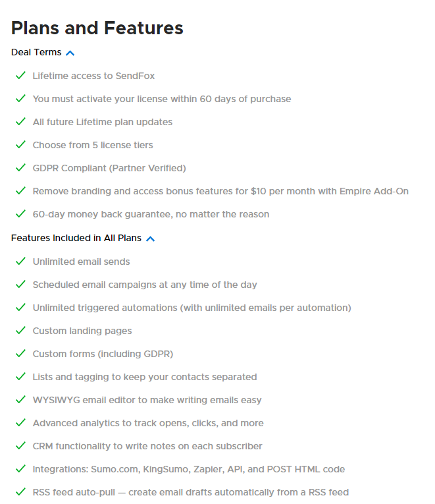This screenshot has height=504, width=435.
Task: Click the Empire Add-On branding removal text
Action: 220,191
